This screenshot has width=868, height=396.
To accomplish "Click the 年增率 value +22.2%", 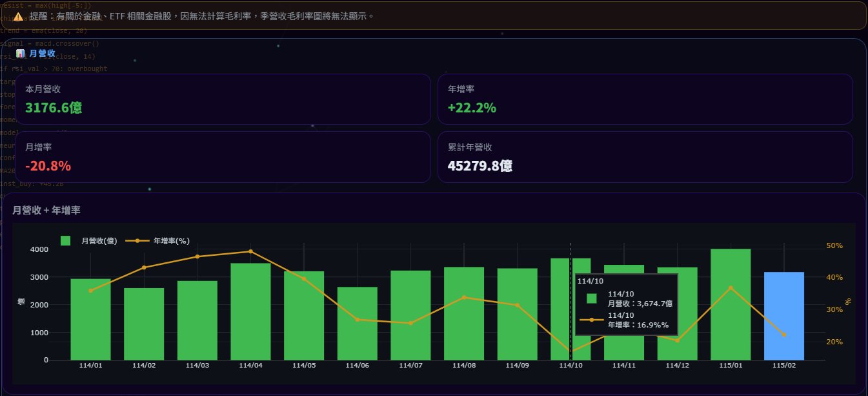I will tap(472, 107).
